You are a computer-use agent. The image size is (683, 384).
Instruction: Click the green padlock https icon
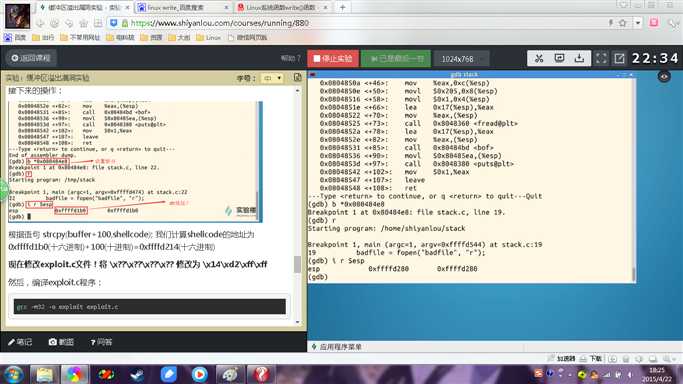pyautogui.click(x=125, y=23)
